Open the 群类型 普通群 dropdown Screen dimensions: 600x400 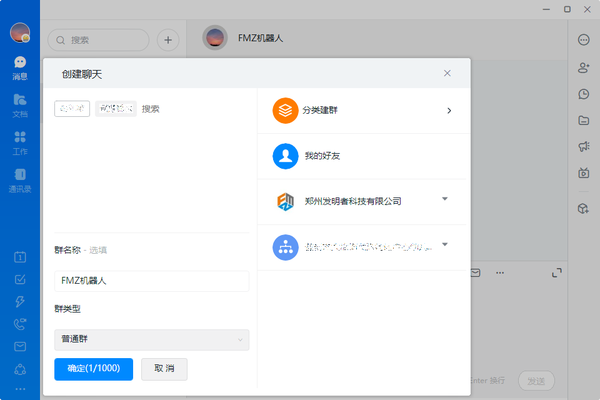tap(151, 340)
